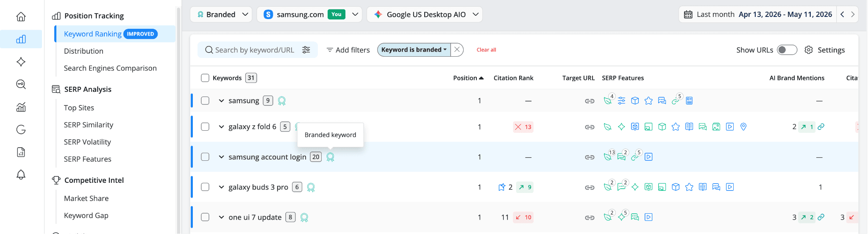The height and width of the screenshot is (234, 868).
Task: Check the samsung keyword row
Action: (205, 101)
